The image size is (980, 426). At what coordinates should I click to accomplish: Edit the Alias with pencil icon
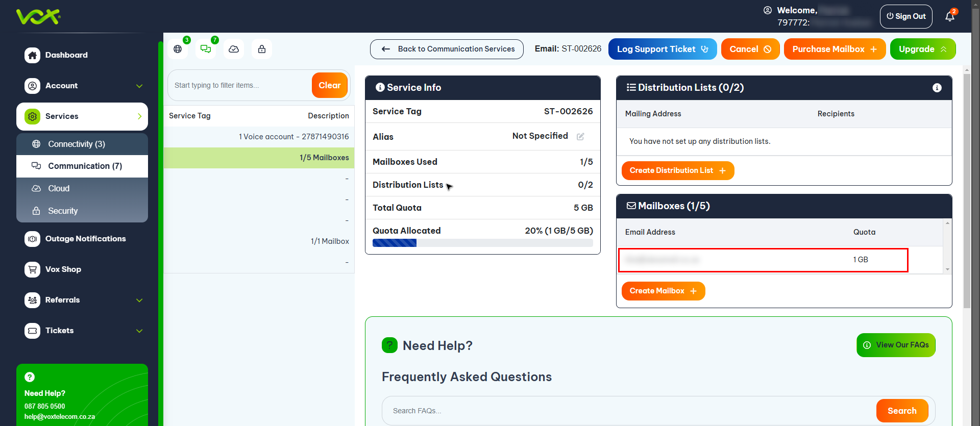(580, 137)
